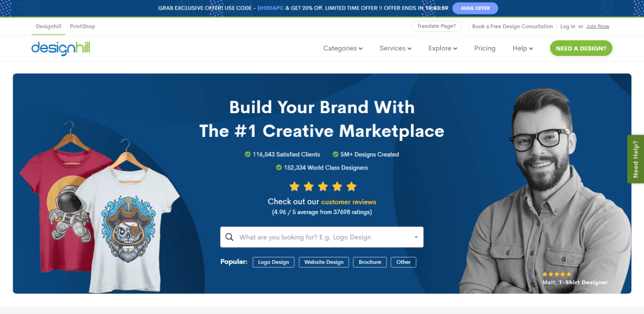Click green checkmark beside Satisfied Clients

[248, 154]
